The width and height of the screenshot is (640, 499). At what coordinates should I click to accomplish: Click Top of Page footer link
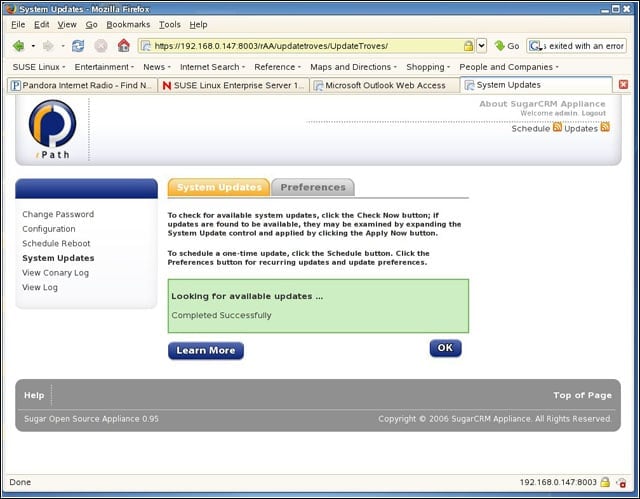pyautogui.click(x=582, y=395)
